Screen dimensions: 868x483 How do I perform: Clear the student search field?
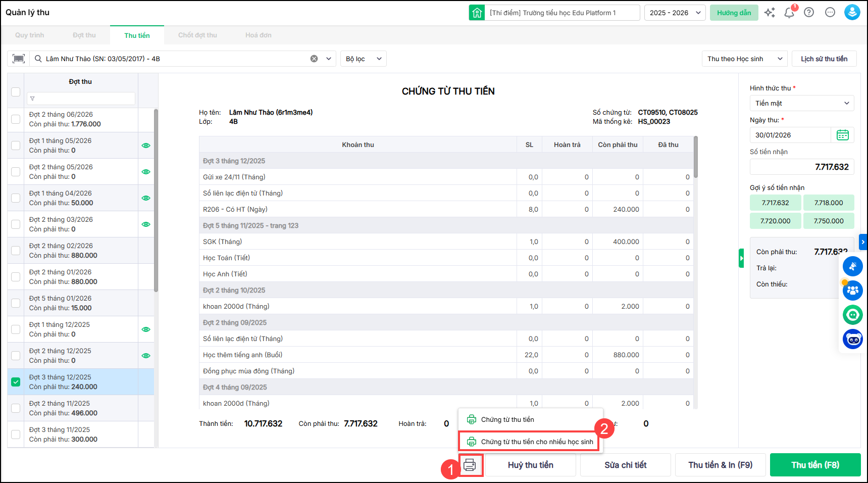pyautogui.click(x=314, y=59)
